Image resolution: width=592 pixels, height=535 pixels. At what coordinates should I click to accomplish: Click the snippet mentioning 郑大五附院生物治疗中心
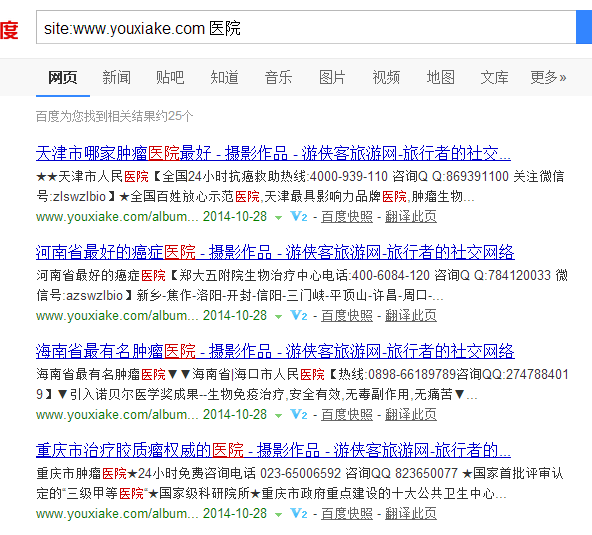coord(302,285)
